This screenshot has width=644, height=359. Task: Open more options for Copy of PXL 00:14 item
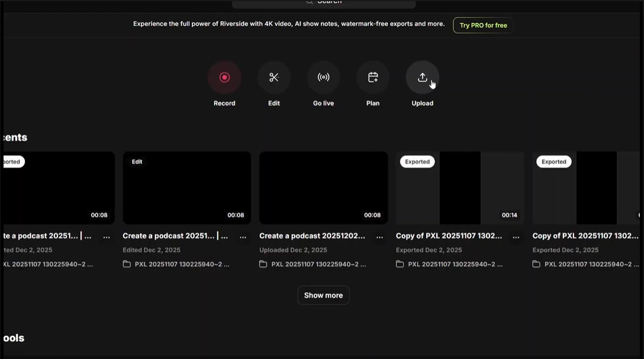click(x=516, y=237)
